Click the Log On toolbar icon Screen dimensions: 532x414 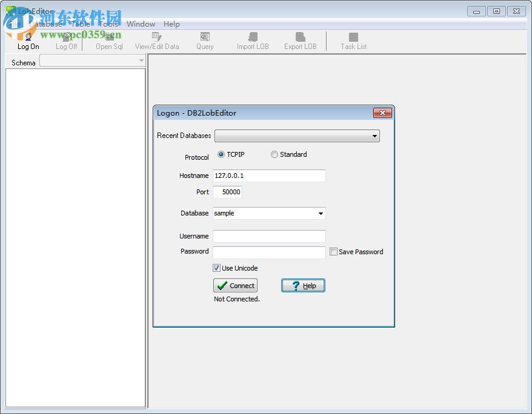(28, 41)
